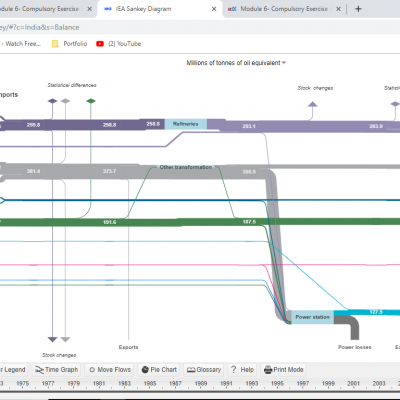Select year 1985 on the timeline
Screen dimensions: 400x400
pos(150,384)
